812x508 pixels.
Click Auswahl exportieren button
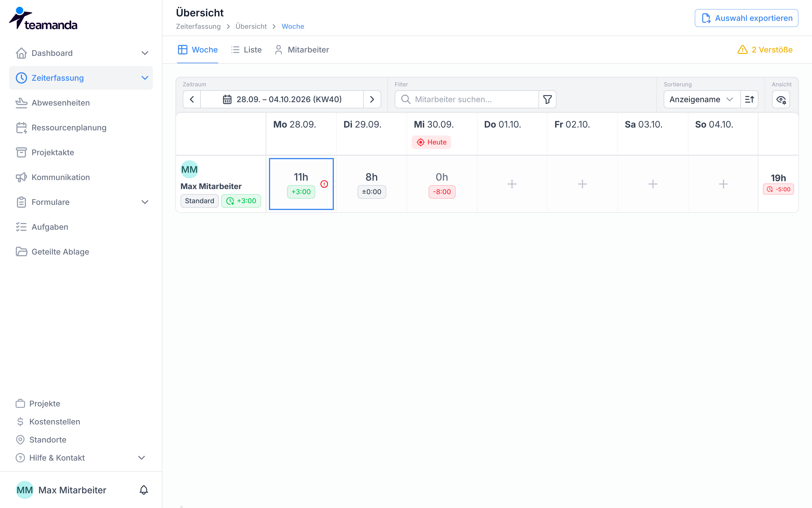747,18
